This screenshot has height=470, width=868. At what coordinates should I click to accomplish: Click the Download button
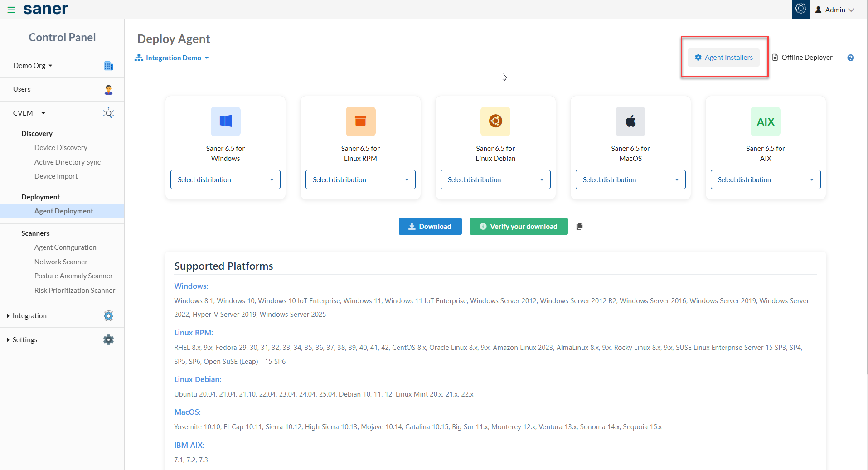[430, 226]
